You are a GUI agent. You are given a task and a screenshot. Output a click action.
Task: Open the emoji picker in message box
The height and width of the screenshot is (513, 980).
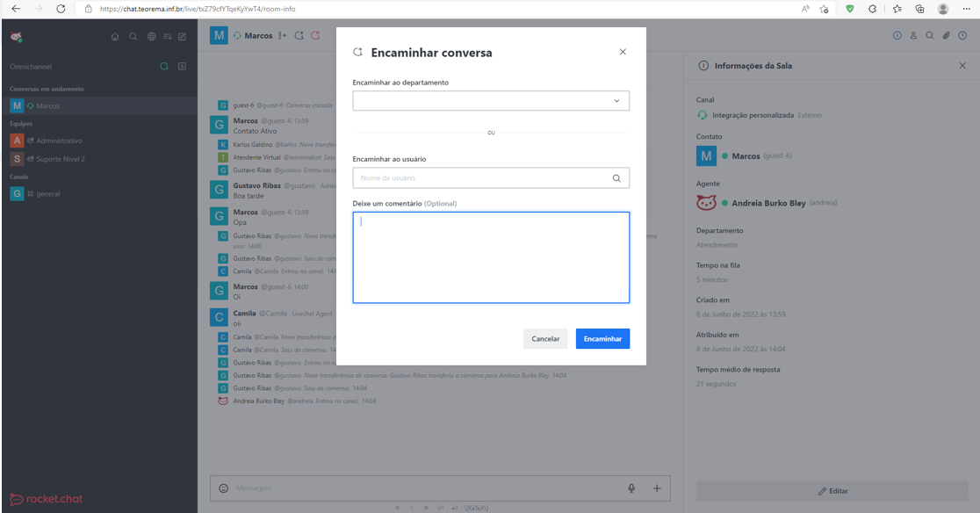coord(223,488)
